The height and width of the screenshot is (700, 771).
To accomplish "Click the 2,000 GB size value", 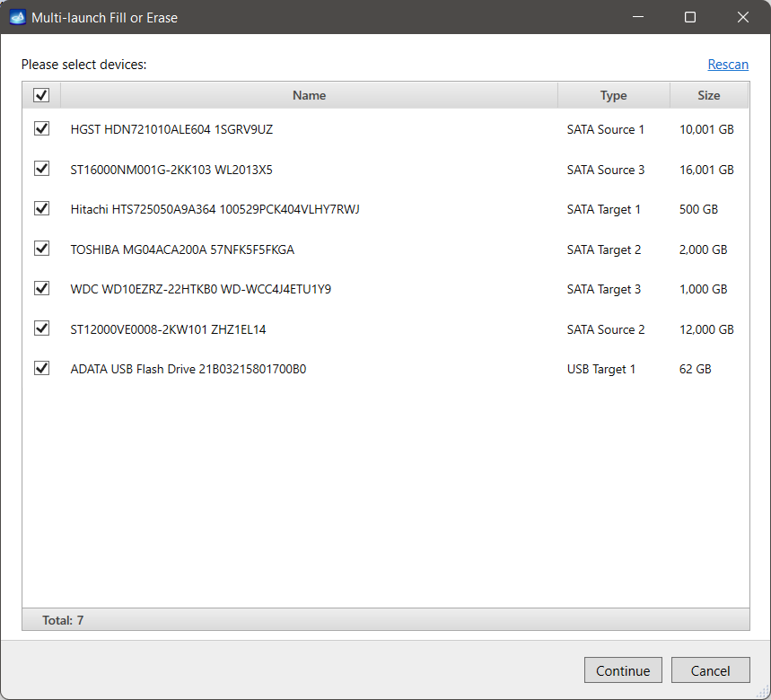I will click(703, 249).
